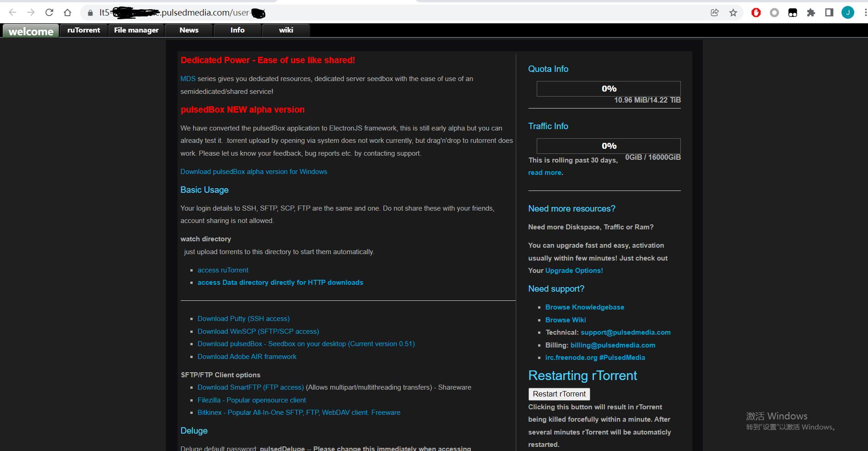Click Download SmartFTP (FTP access)
The height and width of the screenshot is (451, 868).
251,387
